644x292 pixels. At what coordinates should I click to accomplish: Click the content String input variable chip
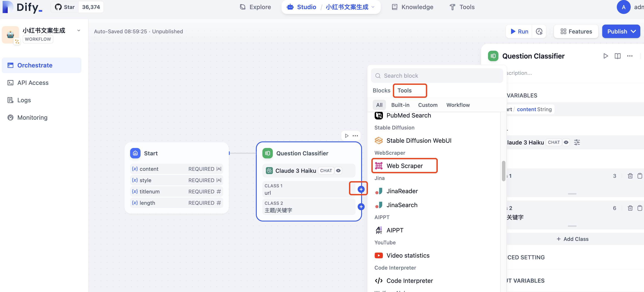pyautogui.click(x=530, y=109)
